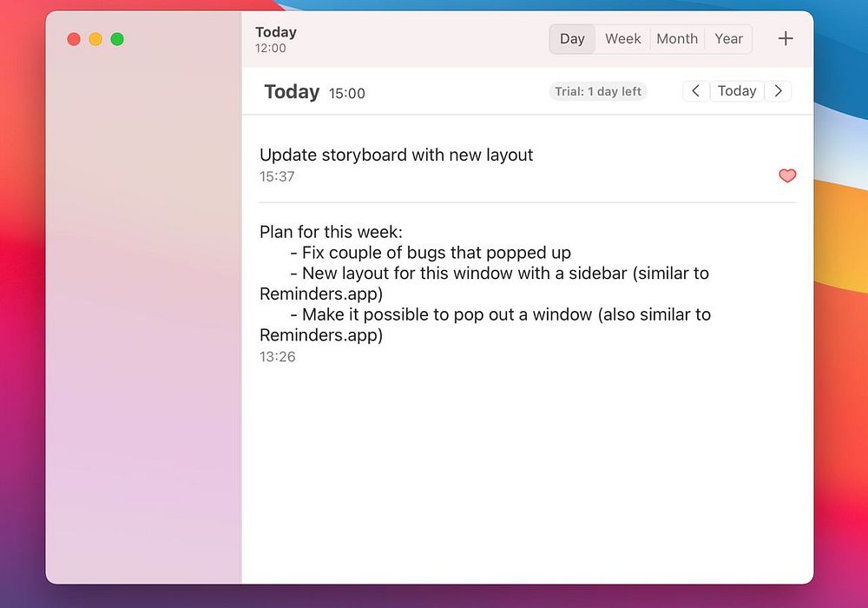Toggle the heart favorite on storyboard note

(787, 175)
